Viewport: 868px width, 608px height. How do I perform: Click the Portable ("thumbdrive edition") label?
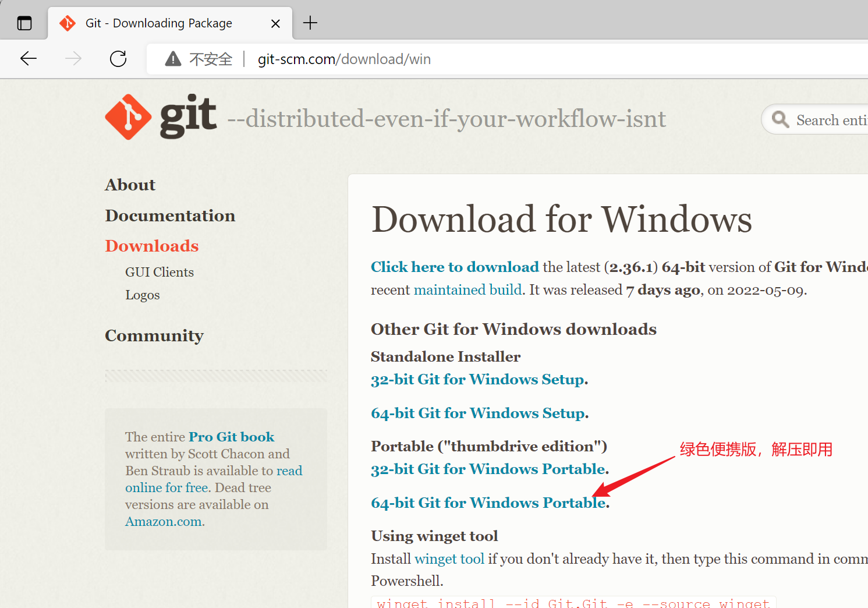489,446
